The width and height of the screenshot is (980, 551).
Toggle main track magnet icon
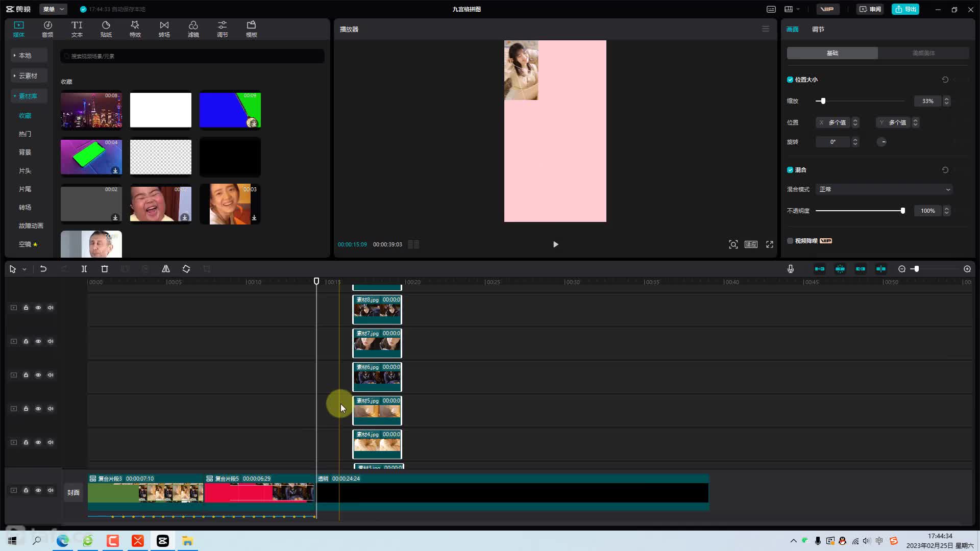(820, 269)
